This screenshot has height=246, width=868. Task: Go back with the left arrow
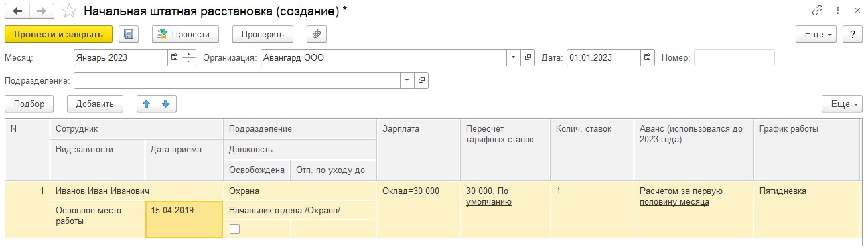17,11
